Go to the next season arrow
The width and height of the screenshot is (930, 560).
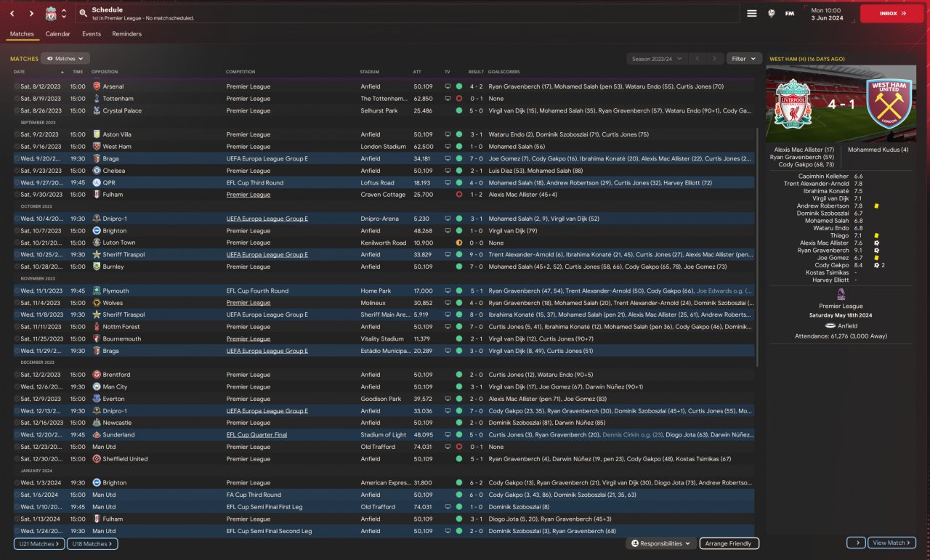[x=715, y=59]
